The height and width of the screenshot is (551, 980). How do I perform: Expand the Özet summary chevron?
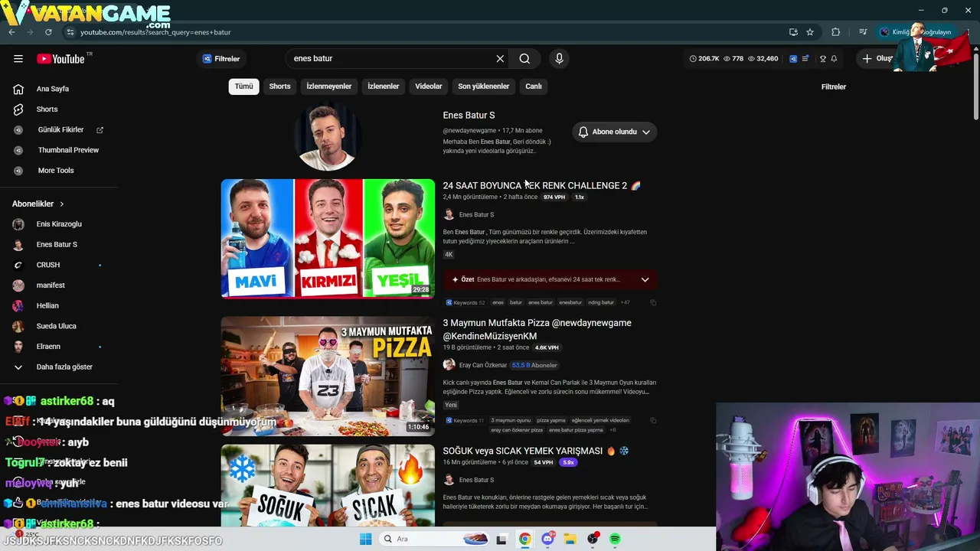coord(645,280)
